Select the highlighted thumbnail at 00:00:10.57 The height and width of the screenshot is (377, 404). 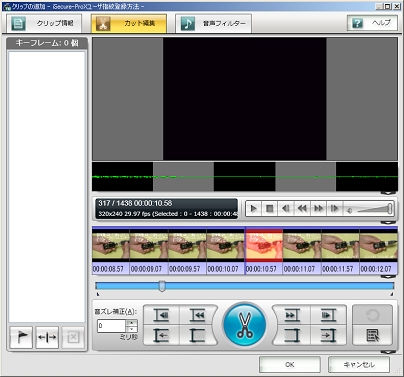[x=264, y=251]
